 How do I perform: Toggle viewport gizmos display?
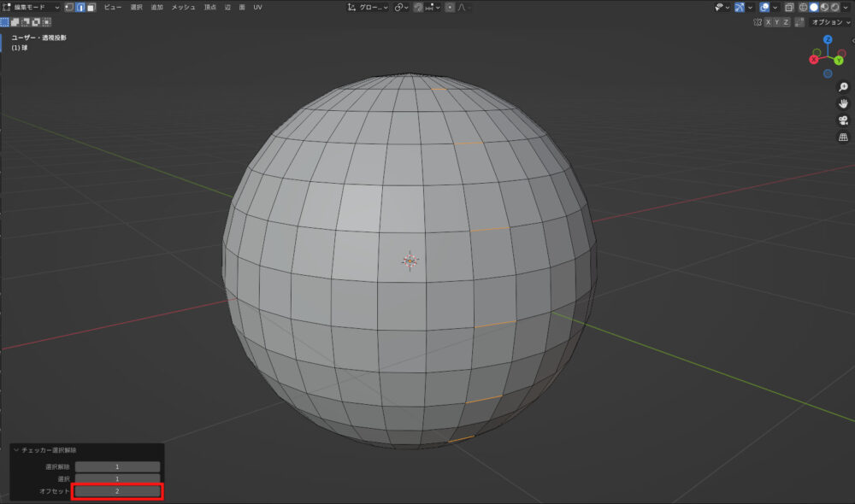[x=740, y=7]
